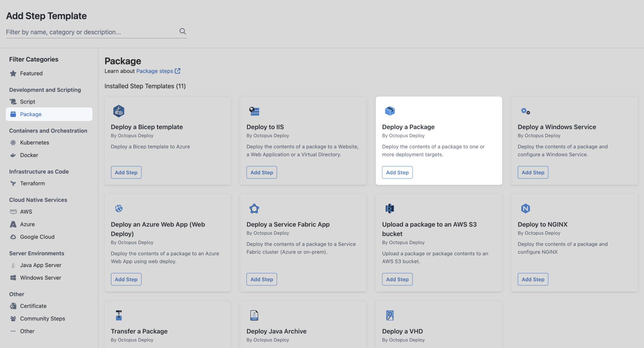Click the Windows Server logo icon
This screenshot has width=644, height=348.
(13, 278)
